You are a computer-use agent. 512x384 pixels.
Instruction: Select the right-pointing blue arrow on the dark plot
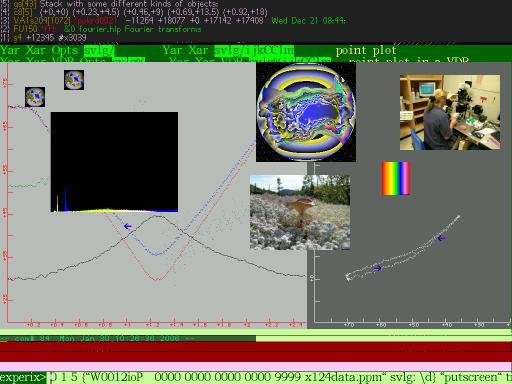pyautogui.click(x=377, y=268)
